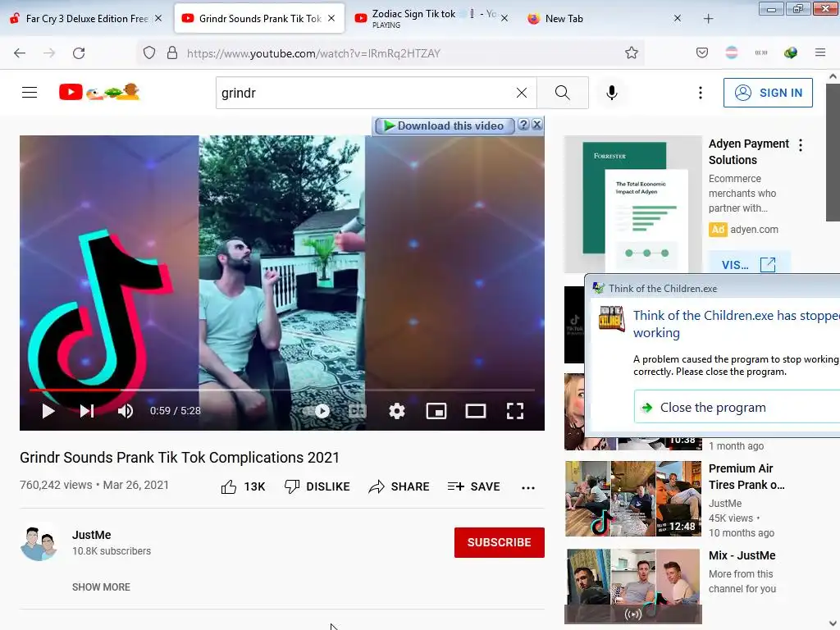This screenshot has height=630, width=840.
Task: Play the video with the play button
Action: (x=48, y=411)
